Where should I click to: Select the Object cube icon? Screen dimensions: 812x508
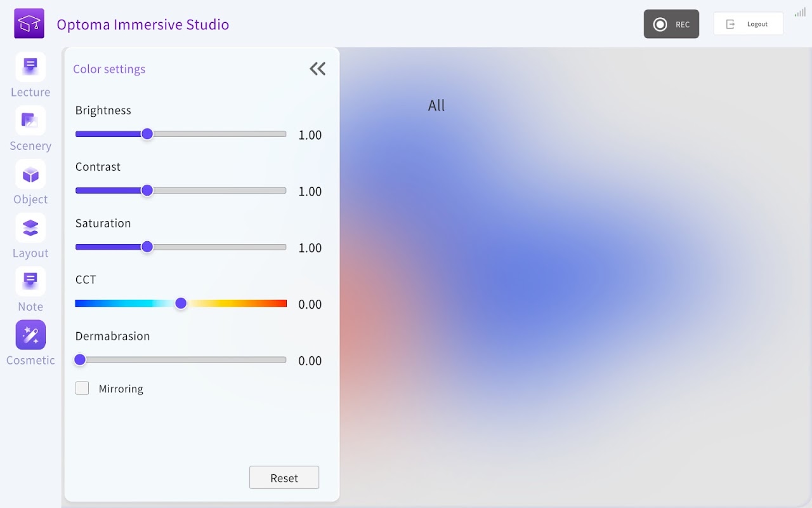30,174
